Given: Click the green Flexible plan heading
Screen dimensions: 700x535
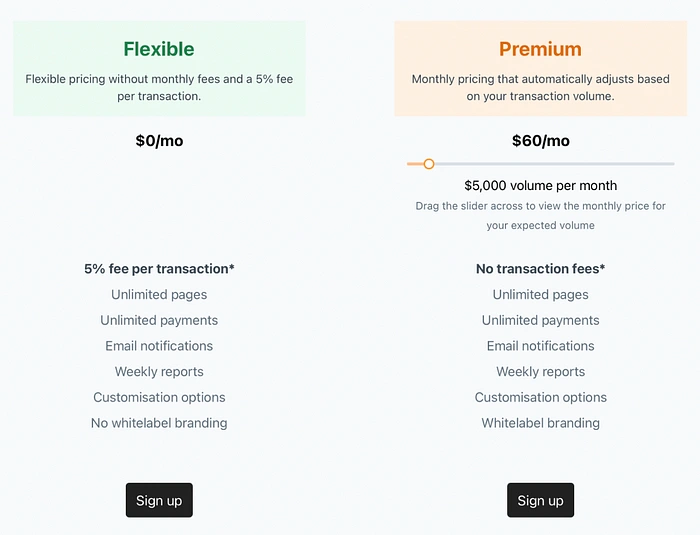Looking at the screenshot, I should [159, 49].
